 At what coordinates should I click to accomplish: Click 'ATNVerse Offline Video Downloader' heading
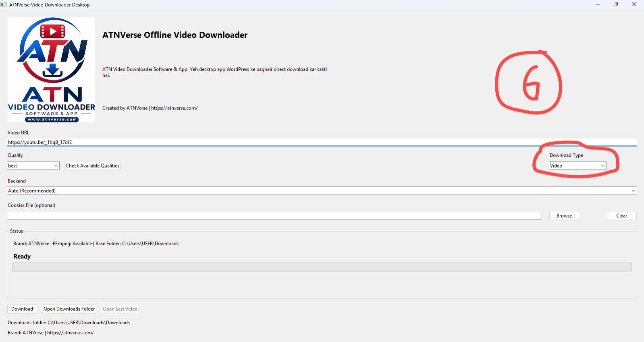175,35
